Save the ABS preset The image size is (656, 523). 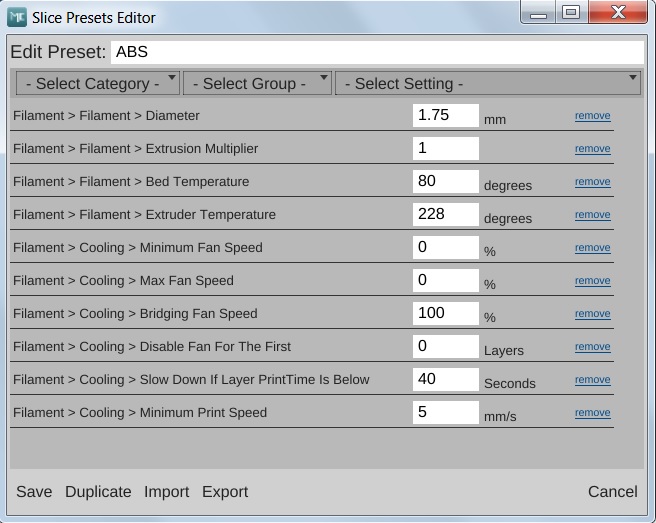[34, 492]
